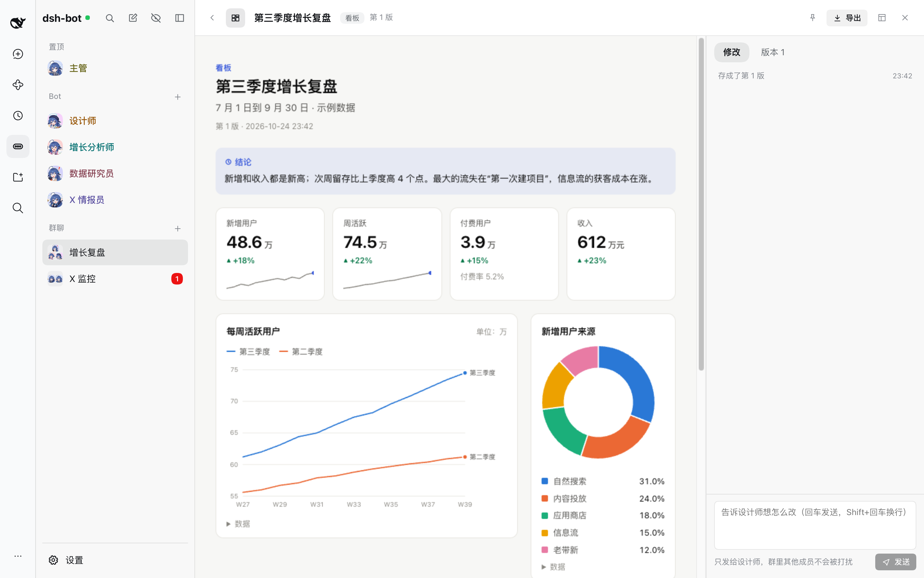This screenshot has width=924, height=578.
Task: Open the X 情报员 bot chat
Action: coord(115,199)
